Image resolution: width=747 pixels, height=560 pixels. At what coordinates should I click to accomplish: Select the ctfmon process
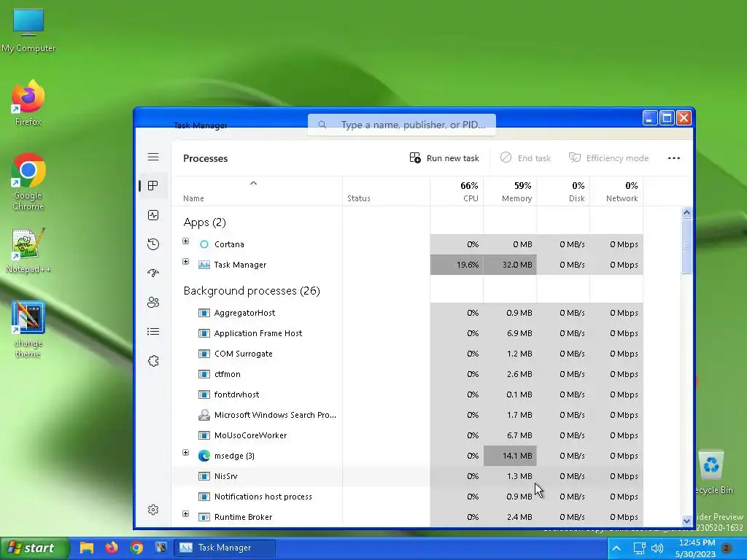(407, 374)
